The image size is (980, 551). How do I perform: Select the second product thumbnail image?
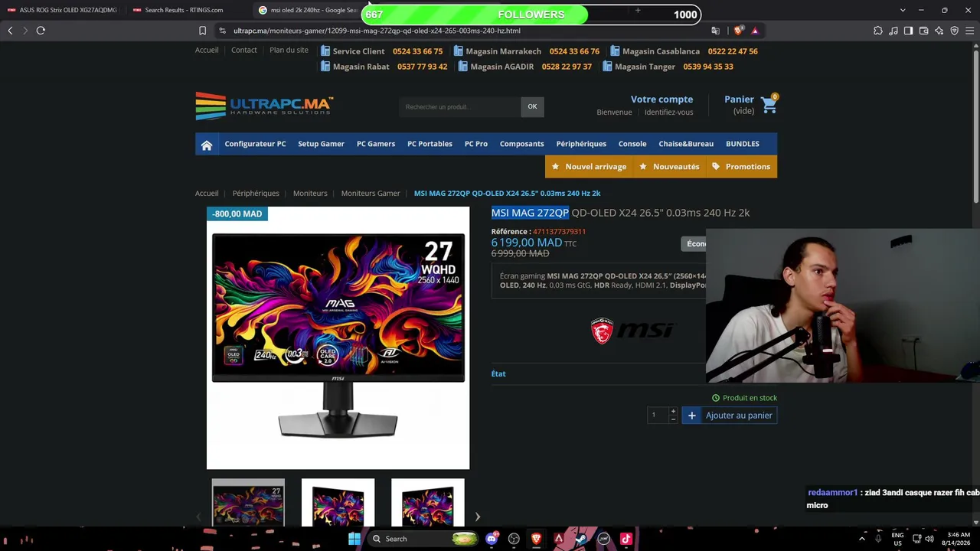(x=338, y=503)
